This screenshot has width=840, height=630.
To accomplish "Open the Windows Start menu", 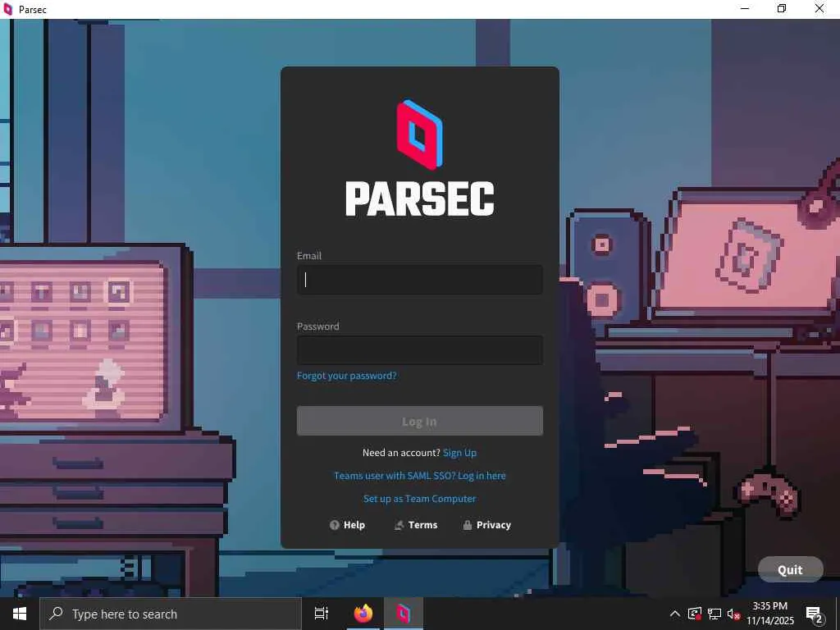I will pos(20,614).
